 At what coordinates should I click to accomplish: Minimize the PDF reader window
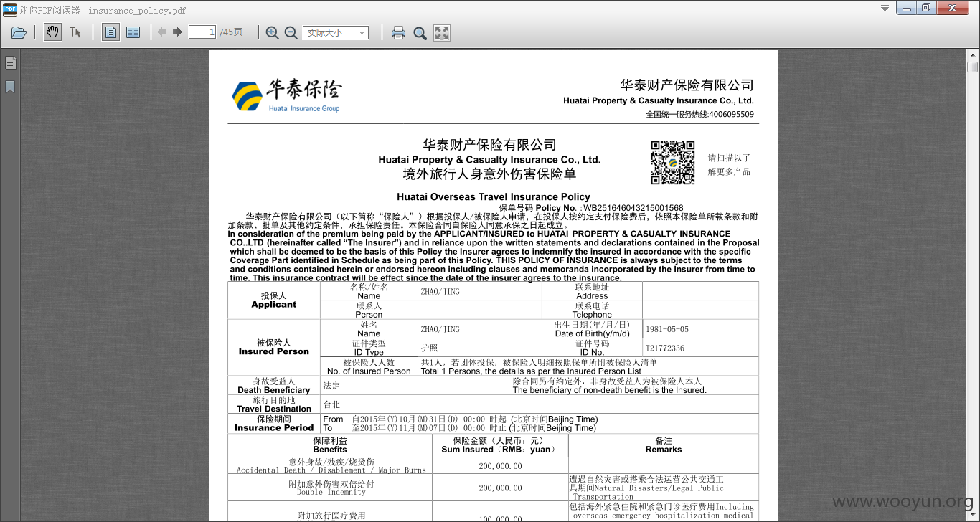coord(908,8)
